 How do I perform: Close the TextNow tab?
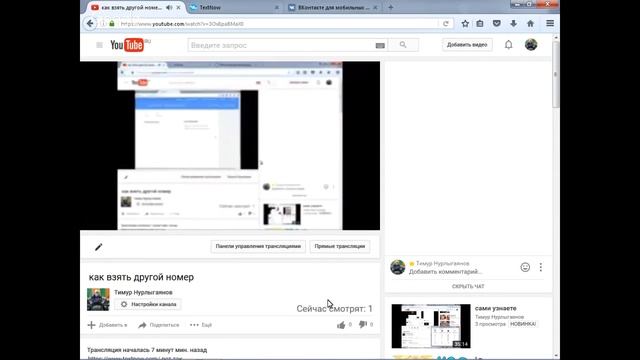point(277,7)
